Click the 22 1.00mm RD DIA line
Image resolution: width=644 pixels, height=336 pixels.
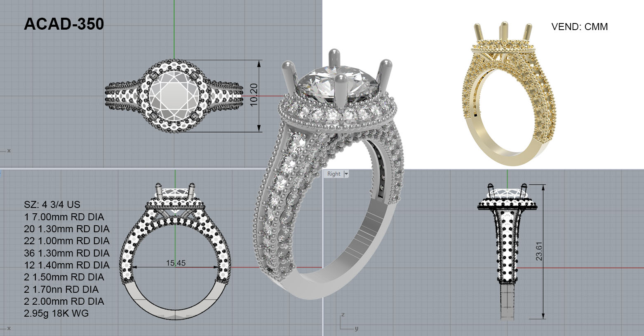coord(67,240)
